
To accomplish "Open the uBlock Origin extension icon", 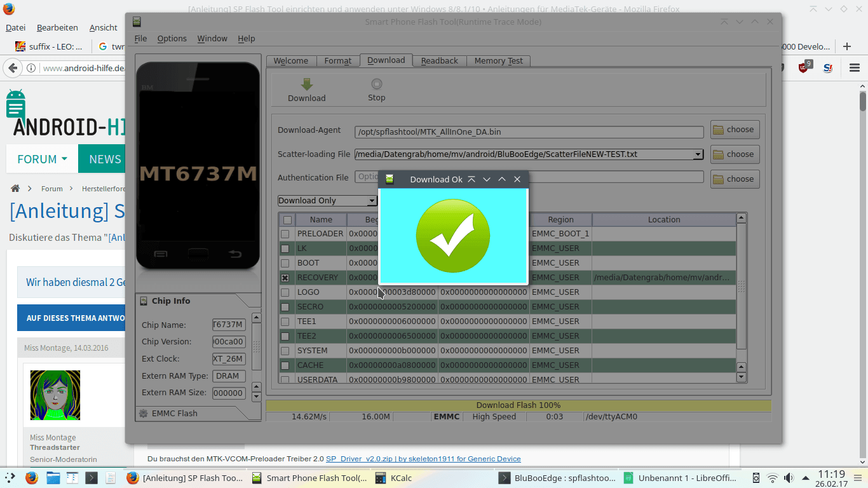I will pyautogui.click(x=804, y=67).
